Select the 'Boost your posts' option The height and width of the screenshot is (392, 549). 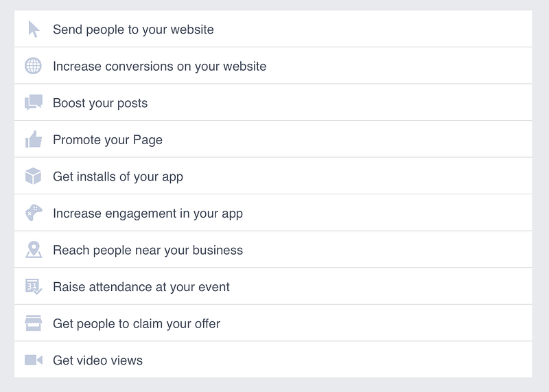click(x=273, y=102)
